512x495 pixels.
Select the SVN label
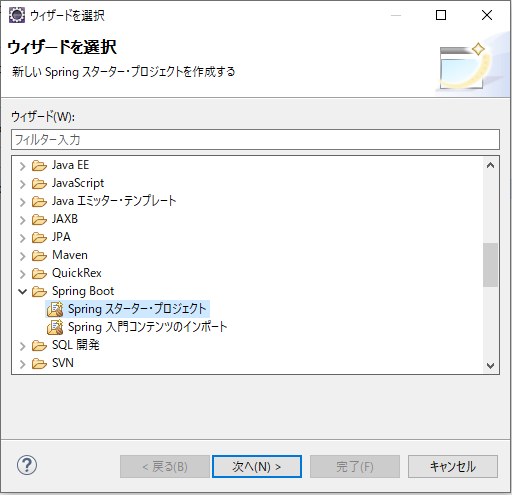[x=63, y=363]
